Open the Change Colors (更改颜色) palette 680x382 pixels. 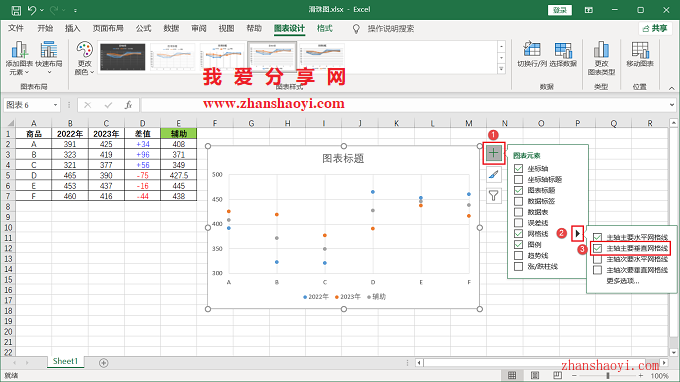(84, 58)
